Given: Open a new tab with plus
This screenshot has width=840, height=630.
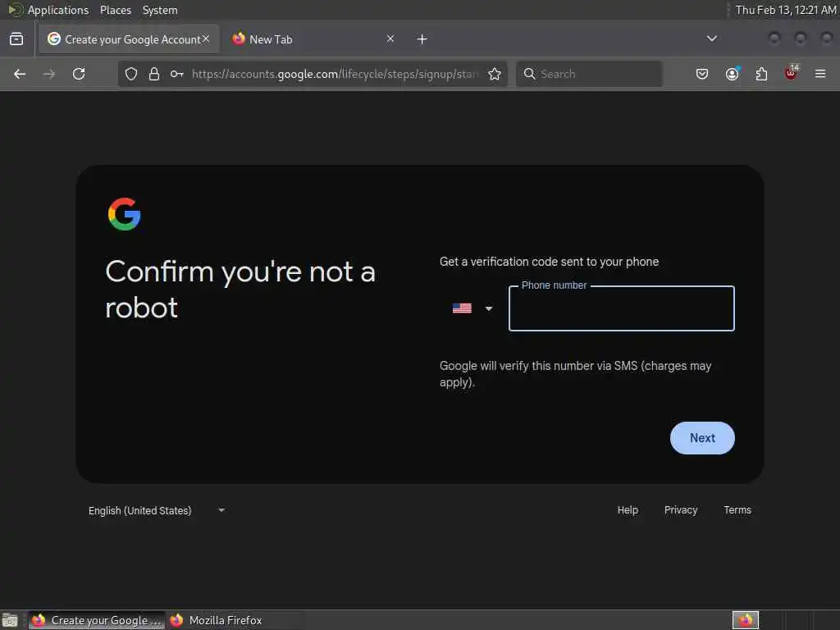Looking at the screenshot, I should coord(422,39).
